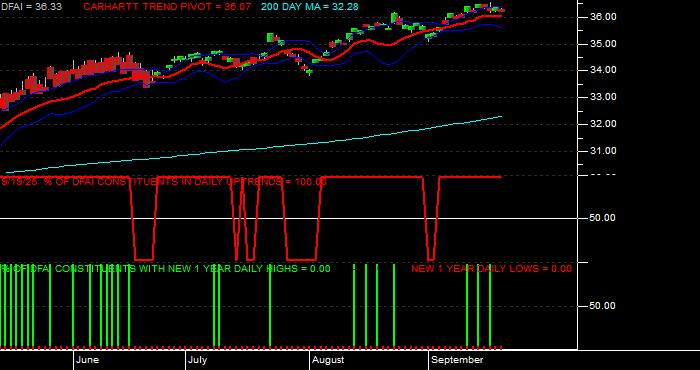Viewport: 700px width, 370px height.
Task: Click the 50.00 label of the uptrends panel
Action: click(603, 218)
